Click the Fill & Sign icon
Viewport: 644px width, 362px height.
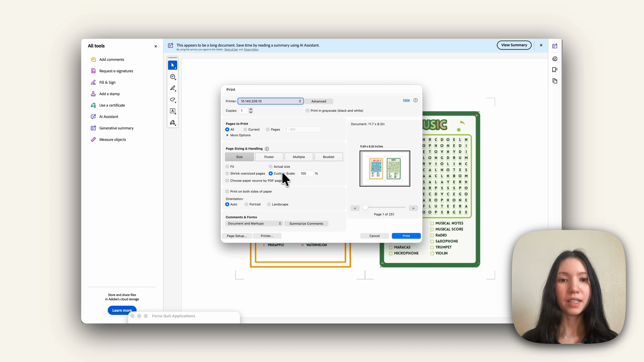pyautogui.click(x=93, y=82)
